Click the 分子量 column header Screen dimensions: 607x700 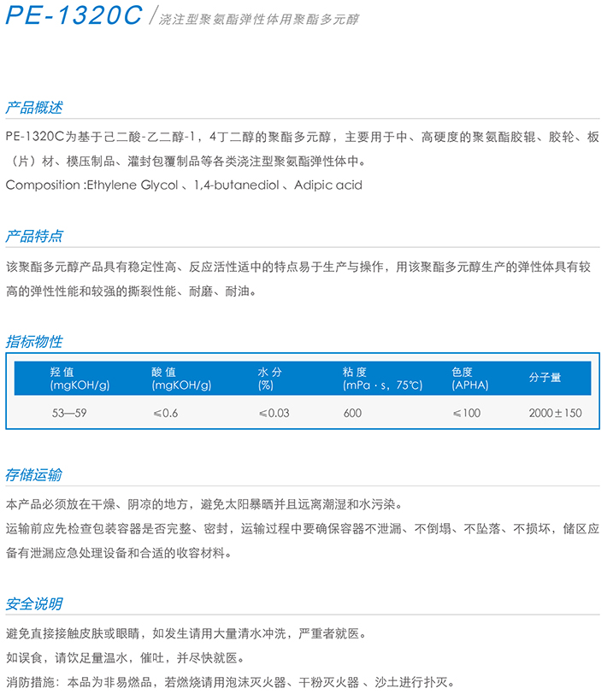(545, 378)
